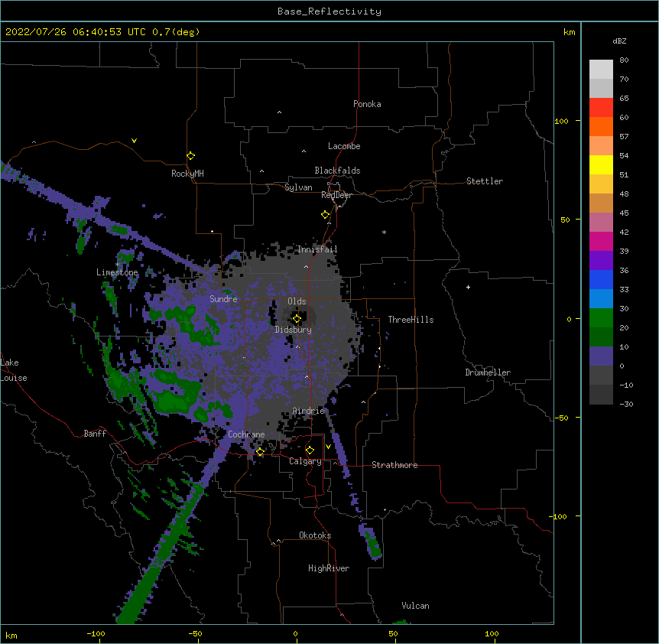The image size is (659, 644).
Task: Click the RedDeer city label
Action: (x=336, y=195)
